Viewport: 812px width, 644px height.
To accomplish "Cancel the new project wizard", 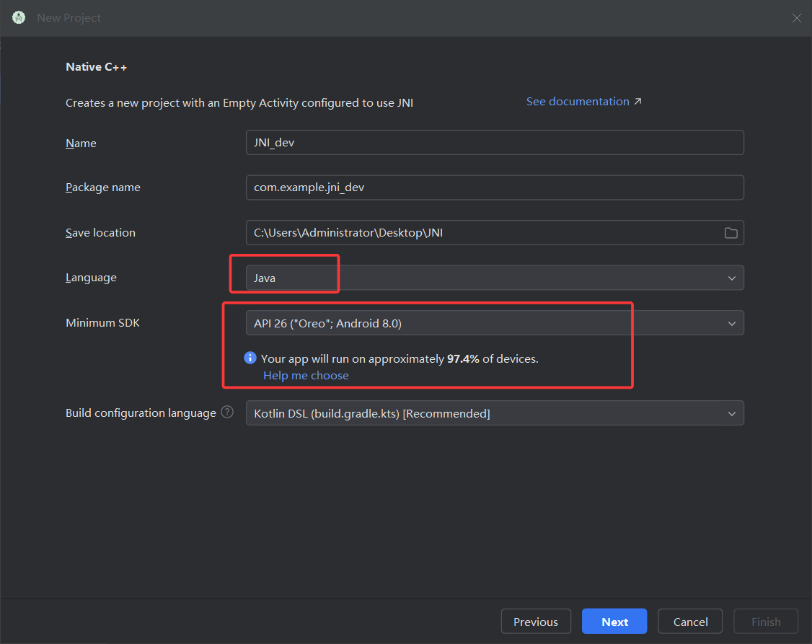I will point(690,622).
